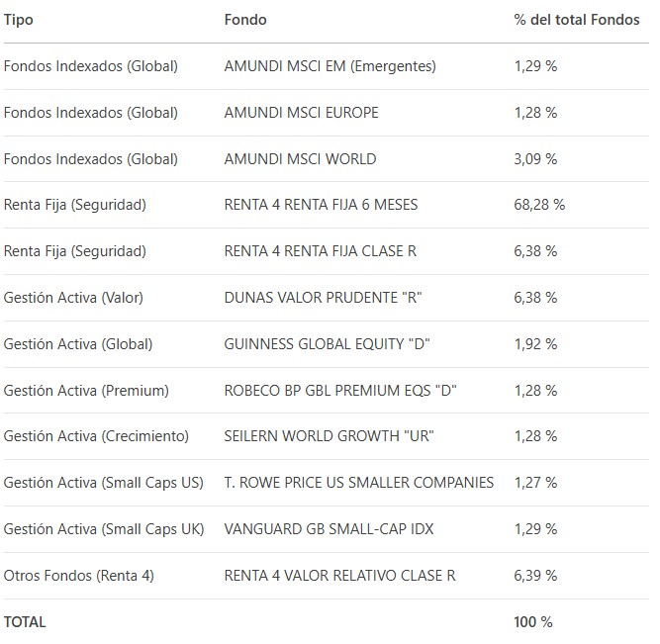Image resolution: width=660 pixels, height=644 pixels.
Task: Click AMUNDI MSCI WORLD fund cell
Action: point(300,158)
